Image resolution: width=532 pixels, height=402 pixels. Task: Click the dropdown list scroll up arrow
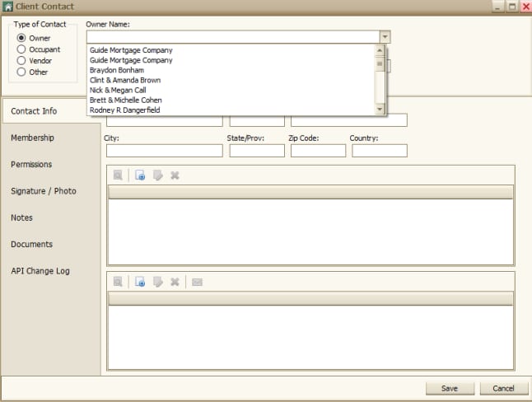[x=380, y=50]
